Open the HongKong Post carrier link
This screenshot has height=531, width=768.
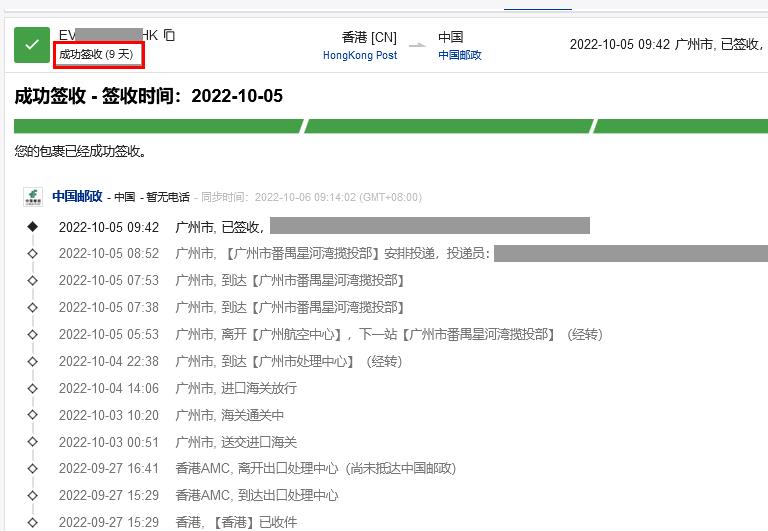pyautogui.click(x=360, y=56)
